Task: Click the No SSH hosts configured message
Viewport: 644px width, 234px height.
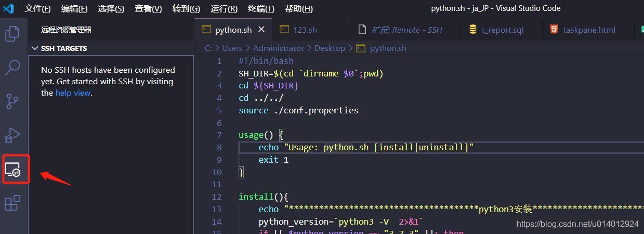Action: [x=108, y=82]
